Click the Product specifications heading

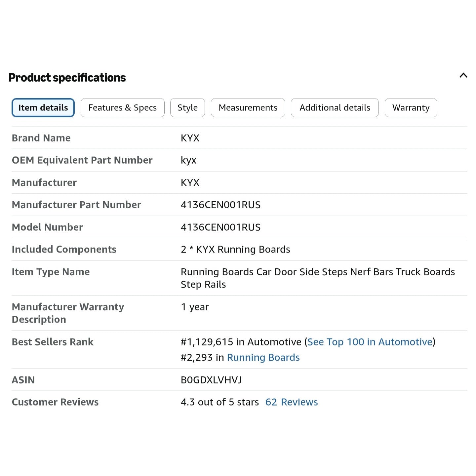click(x=67, y=78)
